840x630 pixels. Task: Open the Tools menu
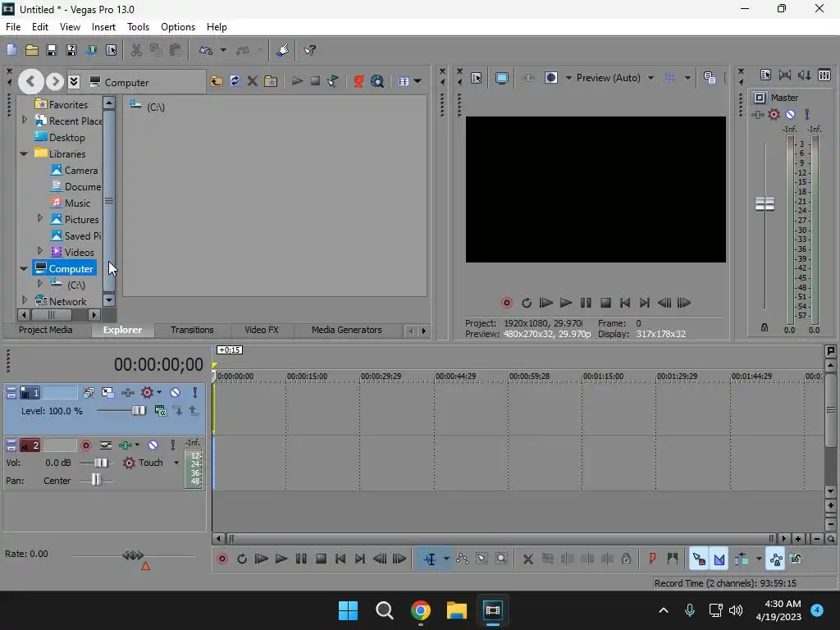point(138,27)
